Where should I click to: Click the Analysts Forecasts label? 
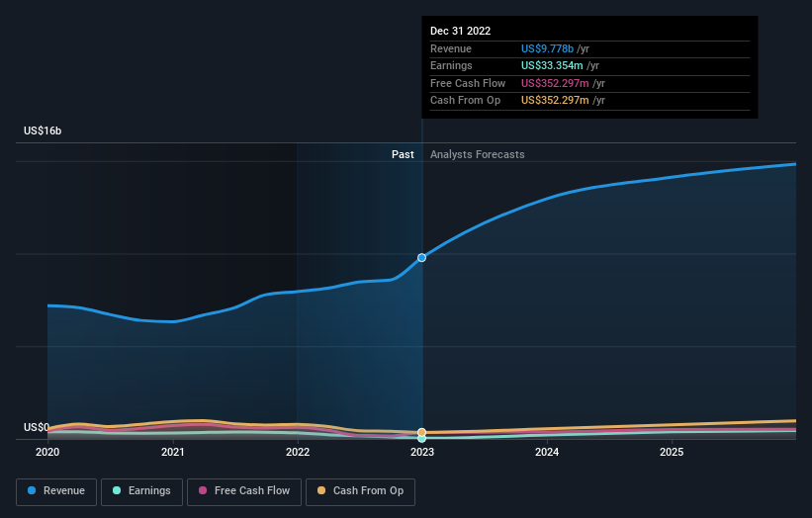(x=478, y=154)
